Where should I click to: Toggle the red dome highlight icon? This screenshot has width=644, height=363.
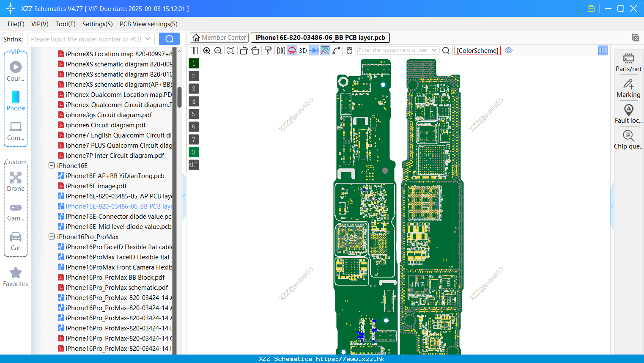pyautogui.click(x=292, y=51)
